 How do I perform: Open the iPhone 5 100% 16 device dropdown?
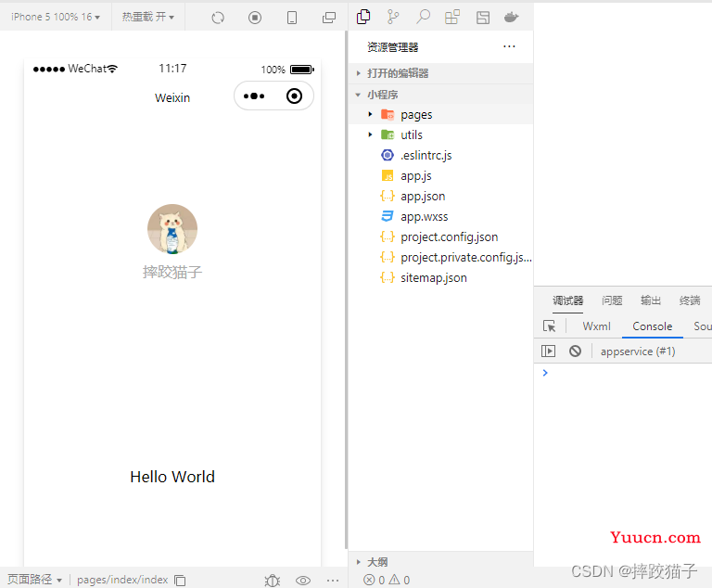click(56, 18)
